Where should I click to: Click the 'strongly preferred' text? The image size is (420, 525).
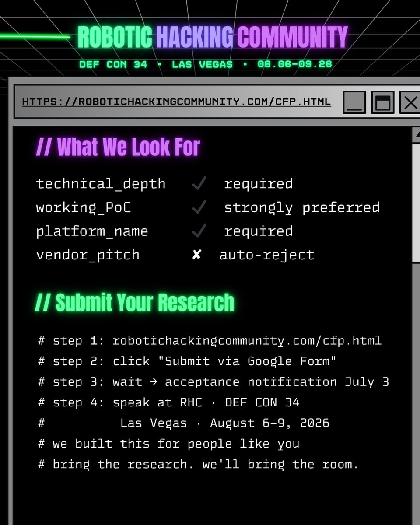302,208
